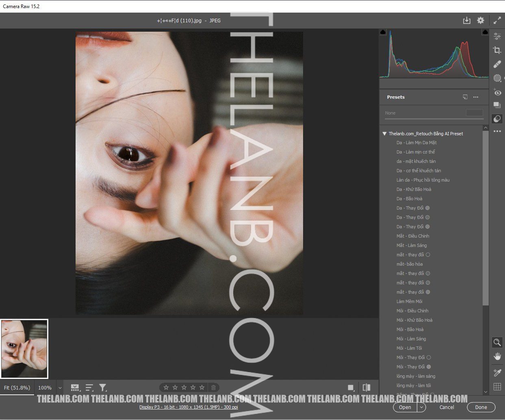Click the Color Sampler eyedropper tool

point(497,372)
